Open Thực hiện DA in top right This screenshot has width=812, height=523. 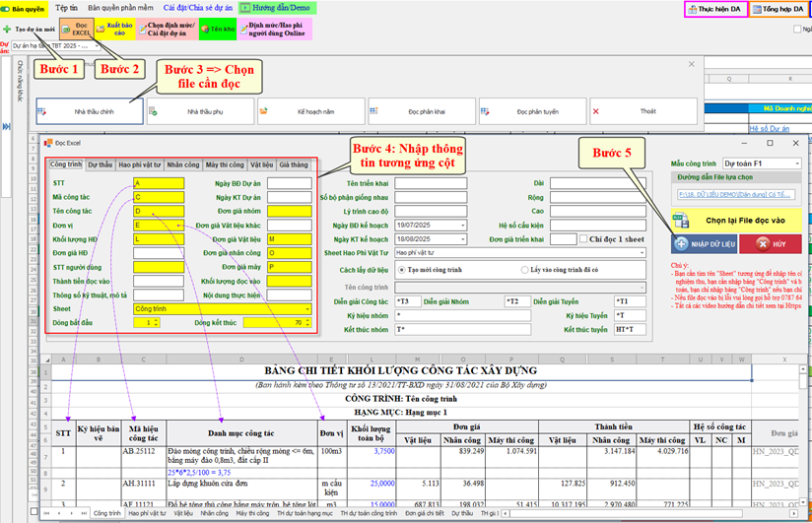[x=715, y=9]
